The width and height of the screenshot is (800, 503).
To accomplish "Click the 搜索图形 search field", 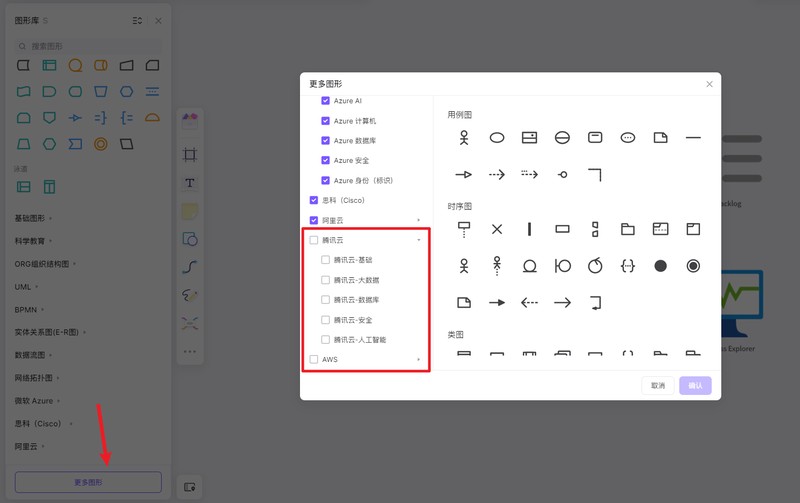I will tap(88, 46).
